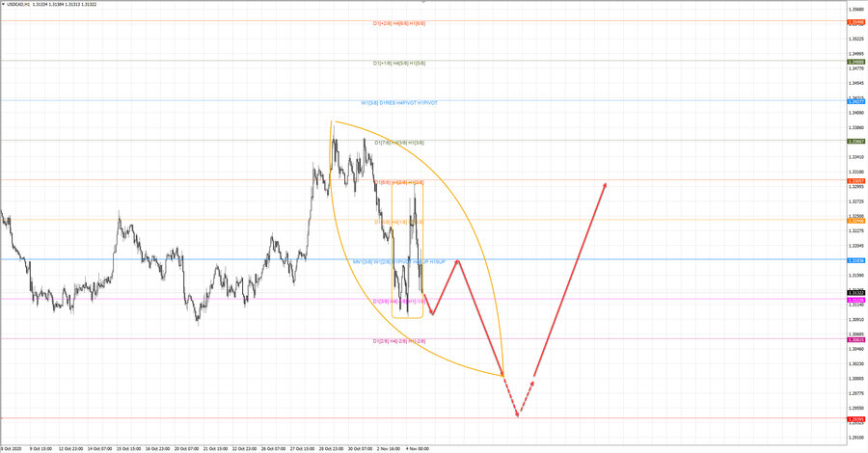This screenshot has width=868, height=453.
Task: Click the 1.35225 price scale value
Action: 855,39
